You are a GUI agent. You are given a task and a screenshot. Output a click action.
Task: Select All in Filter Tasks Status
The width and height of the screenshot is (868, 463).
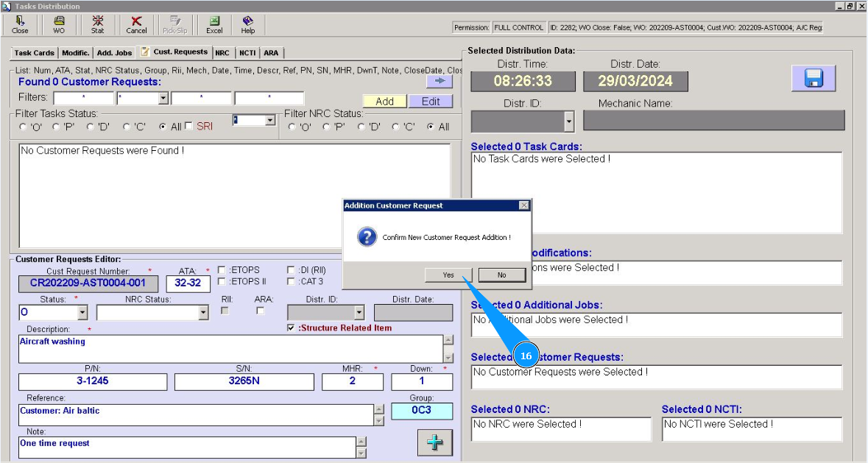[x=162, y=127]
